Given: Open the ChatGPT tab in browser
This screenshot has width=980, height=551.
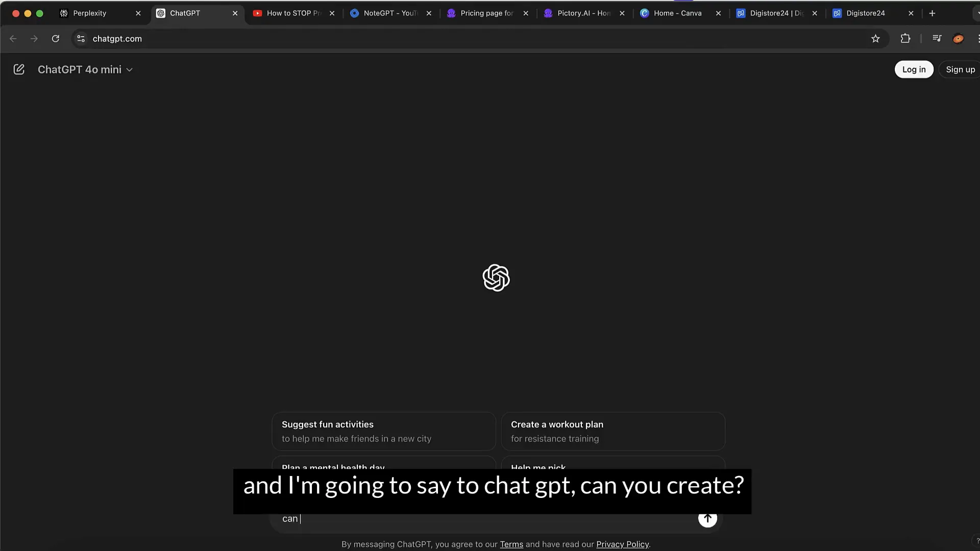Looking at the screenshot, I should point(184,13).
